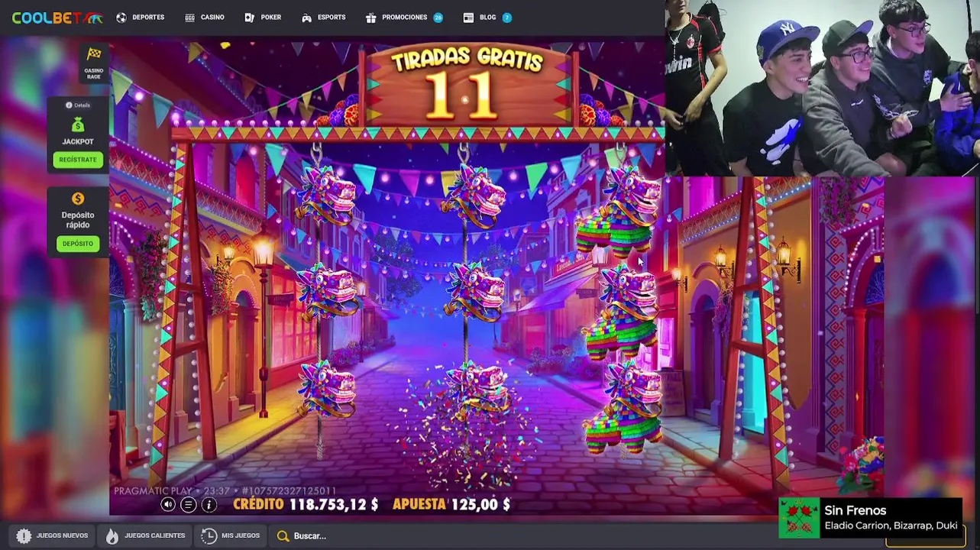Screen dimensions: 980x550
Task: Click the Blog notification badge
Action: (x=506, y=18)
